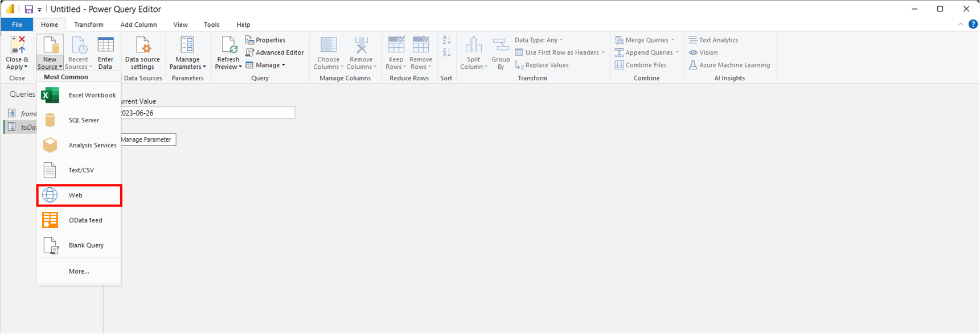The height and width of the screenshot is (334, 980).
Task: Select SQL Server source
Action: [79, 120]
